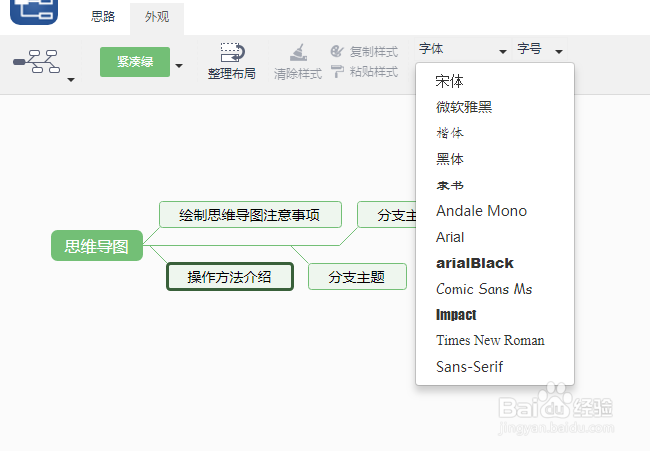Choose the Impact font entry
The image size is (650, 451).
(x=456, y=315)
